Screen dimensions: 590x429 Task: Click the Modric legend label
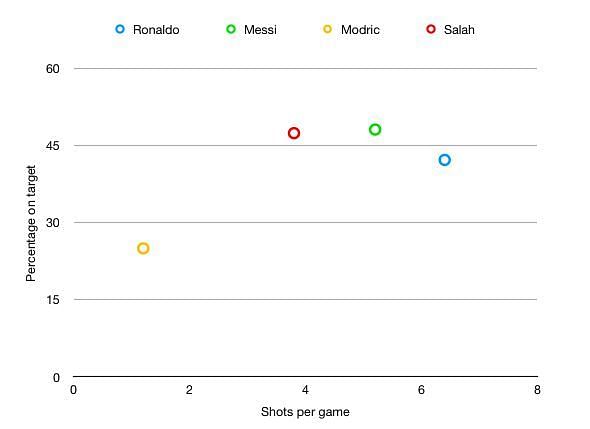[360, 30]
